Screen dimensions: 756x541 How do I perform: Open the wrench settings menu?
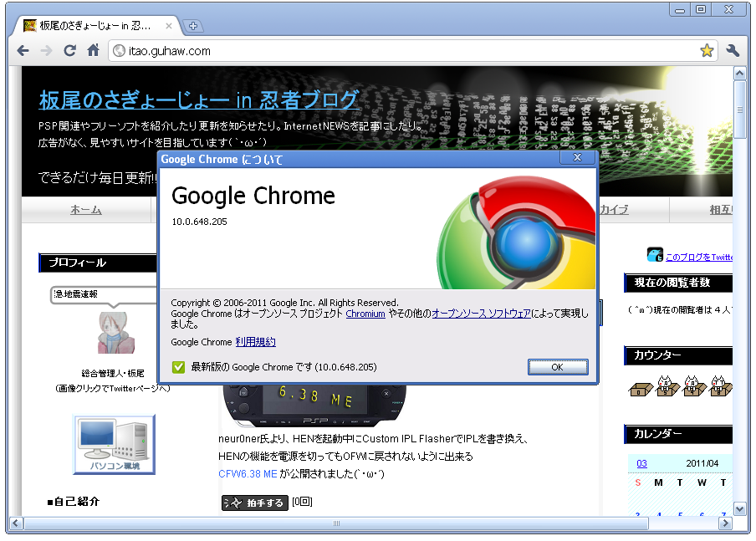733,51
